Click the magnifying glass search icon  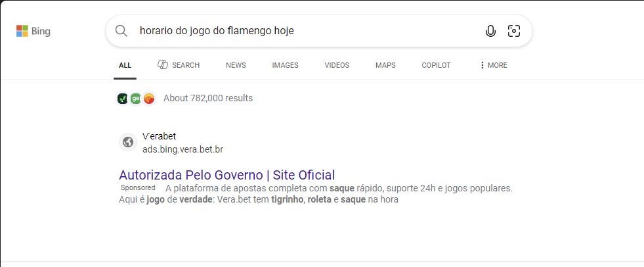tap(121, 31)
